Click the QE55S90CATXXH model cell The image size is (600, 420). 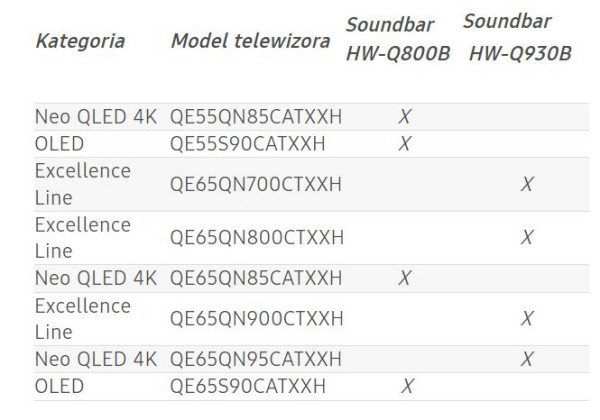pyautogui.click(x=248, y=143)
